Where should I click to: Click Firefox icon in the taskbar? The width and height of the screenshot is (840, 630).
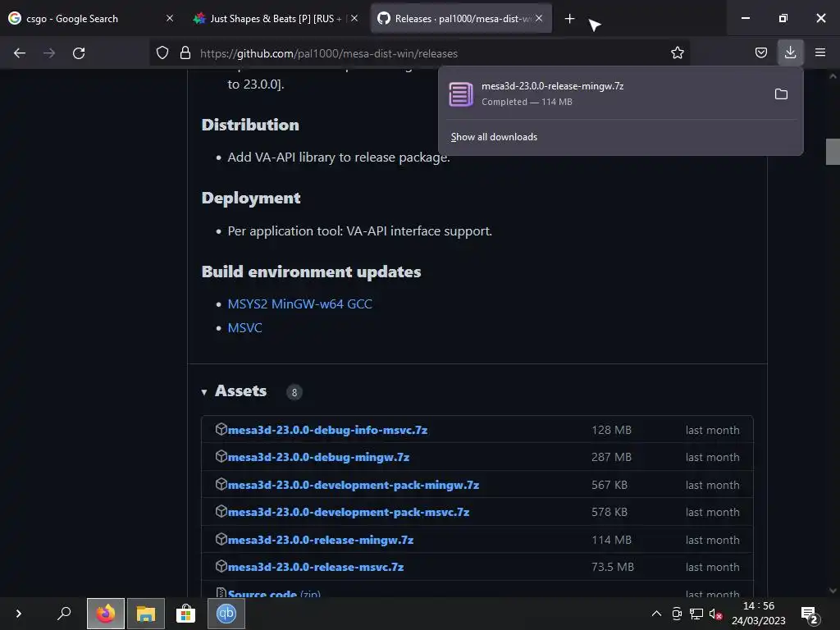(106, 614)
